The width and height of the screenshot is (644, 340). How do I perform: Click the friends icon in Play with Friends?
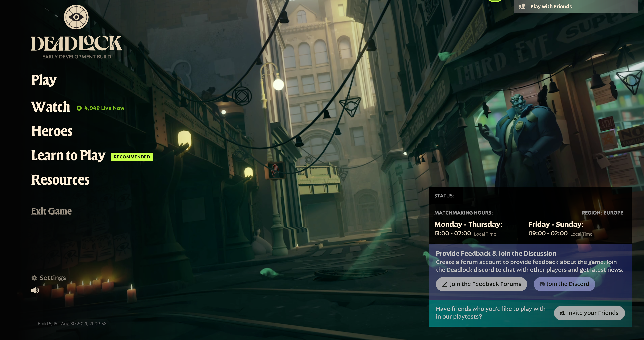click(522, 7)
